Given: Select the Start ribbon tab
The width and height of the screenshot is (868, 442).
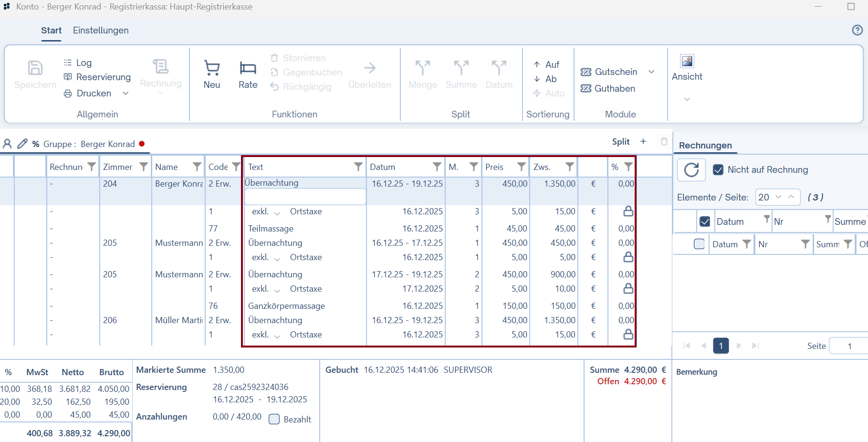Looking at the screenshot, I should [52, 31].
